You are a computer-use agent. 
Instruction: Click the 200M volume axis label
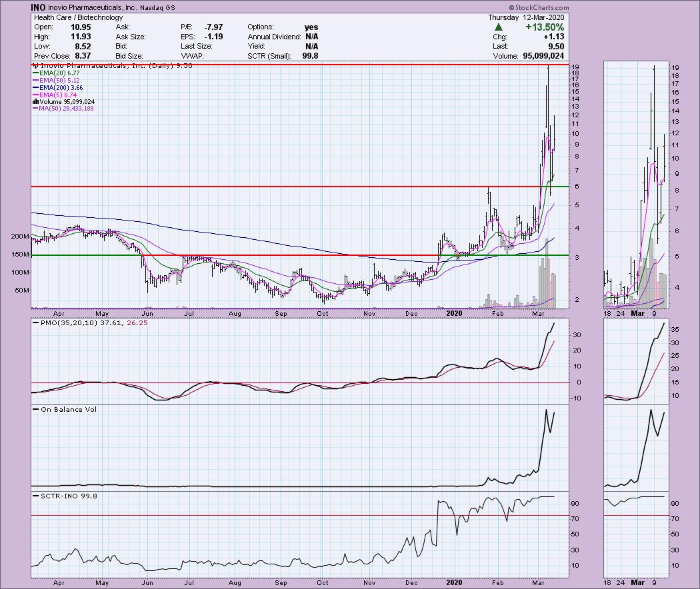(x=21, y=236)
